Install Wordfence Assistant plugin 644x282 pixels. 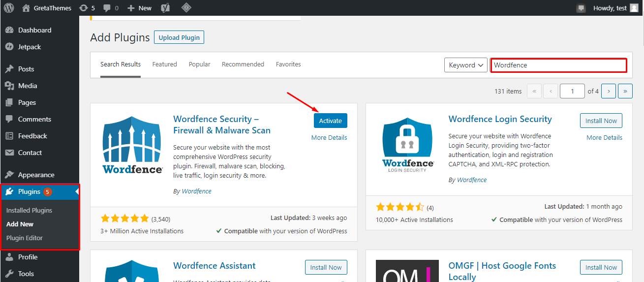coord(326,267)
